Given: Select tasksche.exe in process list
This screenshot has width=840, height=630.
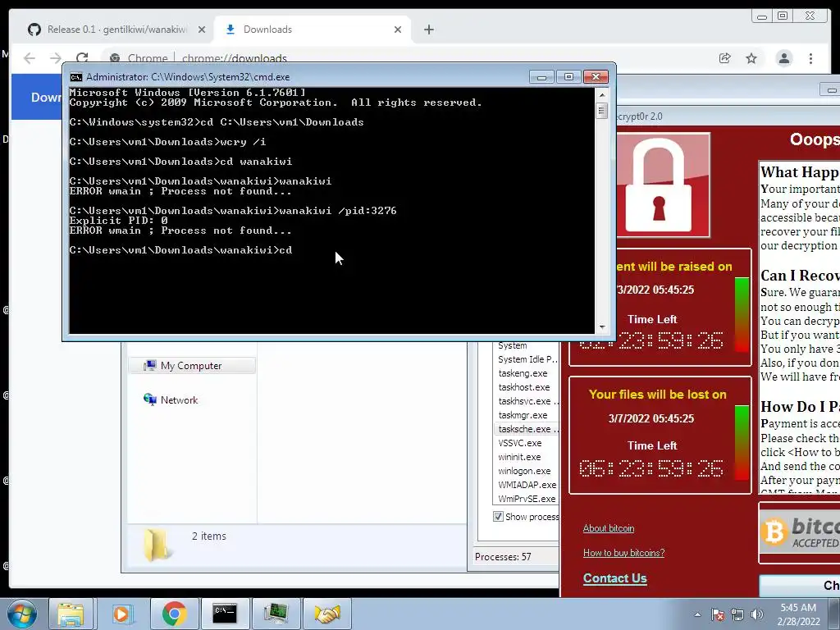Looking at the screenshot, I should [x=527, y=429].
